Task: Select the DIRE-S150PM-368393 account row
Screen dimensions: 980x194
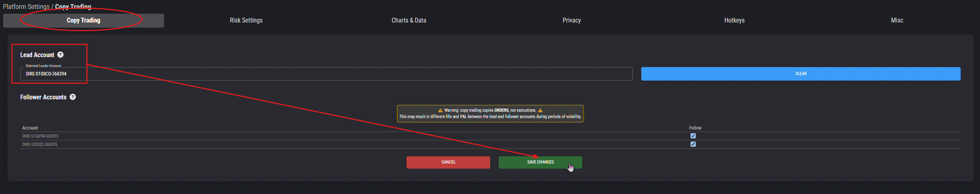Action: point(491,136)
